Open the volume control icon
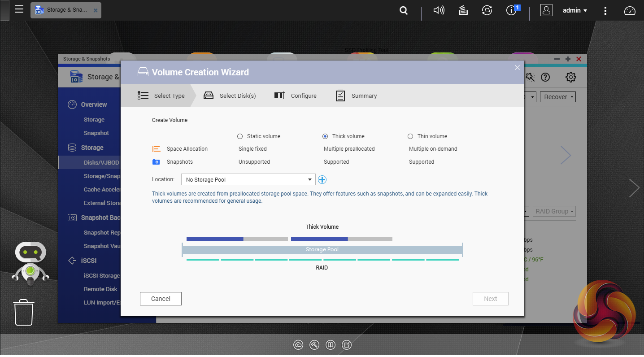Screen dimensions: 644x357 [x=438, y=10]
